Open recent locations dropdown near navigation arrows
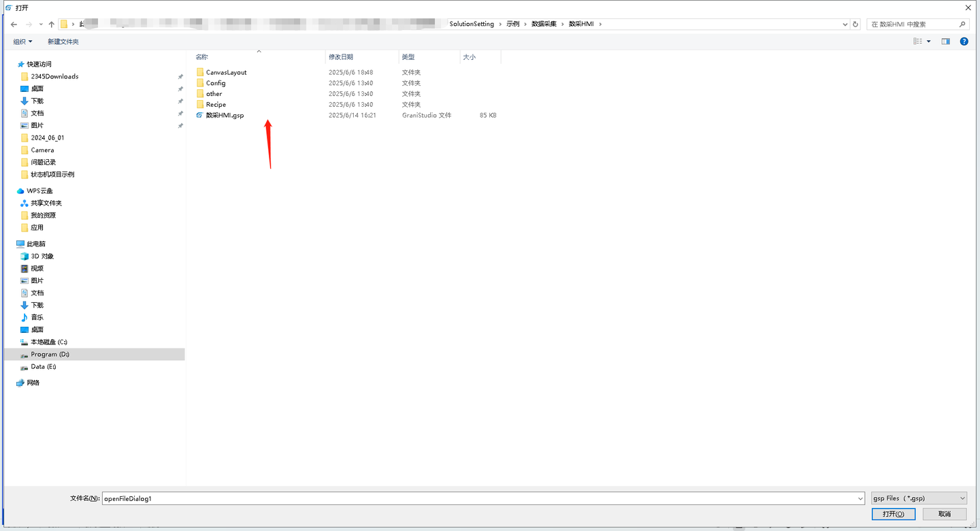Viewport: 980px width, 531px height. [41, 24]
